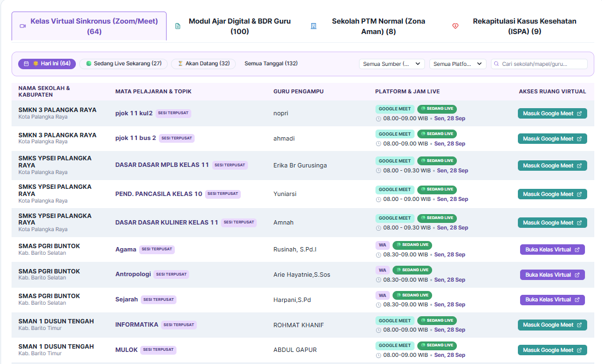602x364 pixels.
Task: Click teacher name Arie Hayatnie,S.Sos
Action: 301,275
